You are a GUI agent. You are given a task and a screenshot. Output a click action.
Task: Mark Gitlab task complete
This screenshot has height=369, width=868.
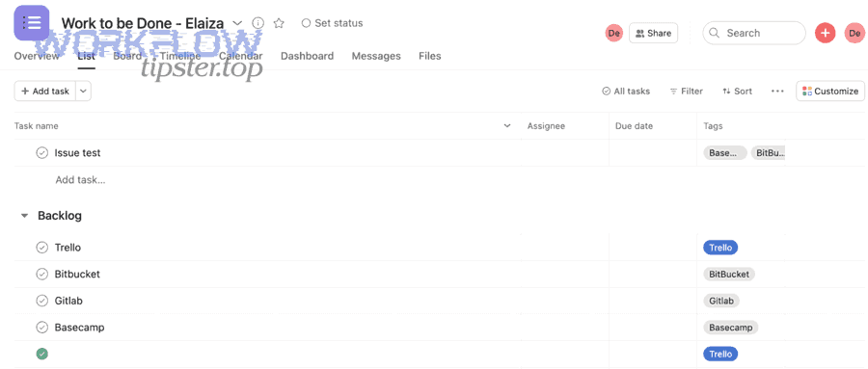[42, 301]
